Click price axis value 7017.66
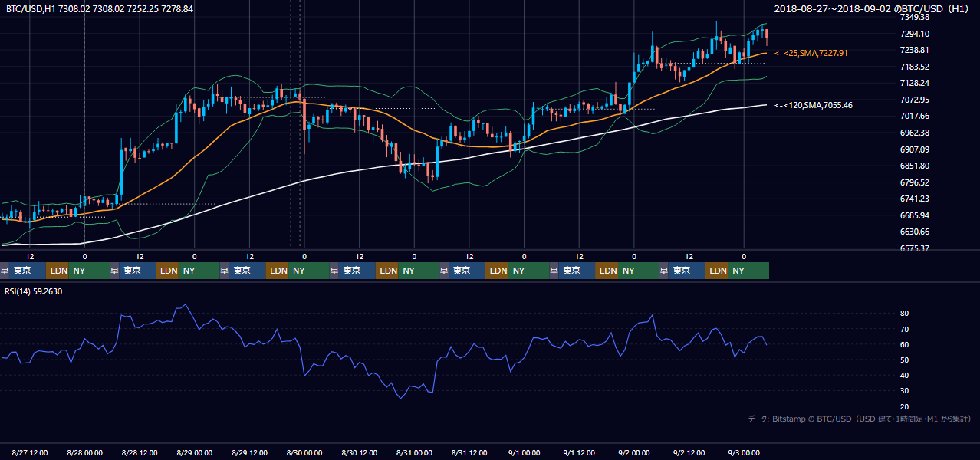 pos(915,116)
